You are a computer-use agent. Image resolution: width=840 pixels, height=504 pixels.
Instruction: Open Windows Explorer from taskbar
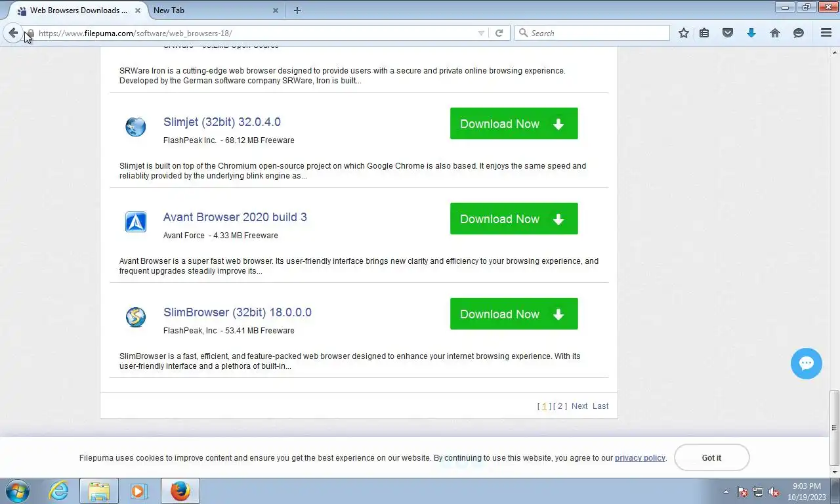[x=99, y=491]
